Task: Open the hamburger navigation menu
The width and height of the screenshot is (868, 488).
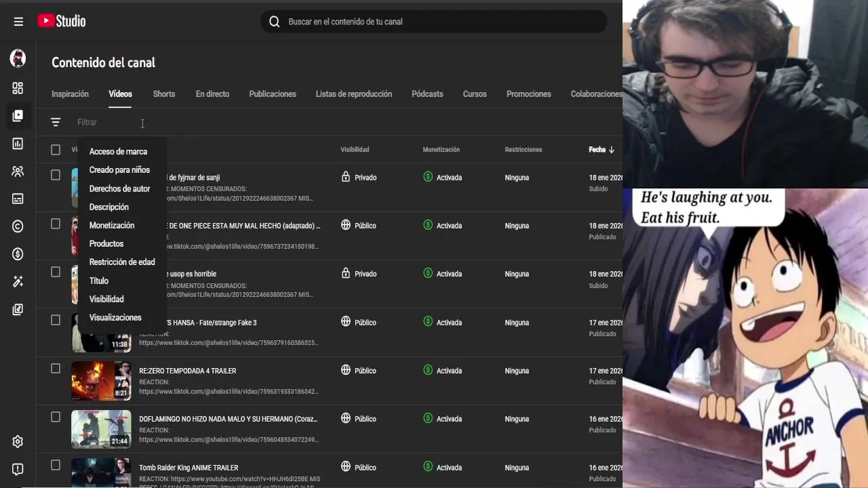Action: (18, 22)
